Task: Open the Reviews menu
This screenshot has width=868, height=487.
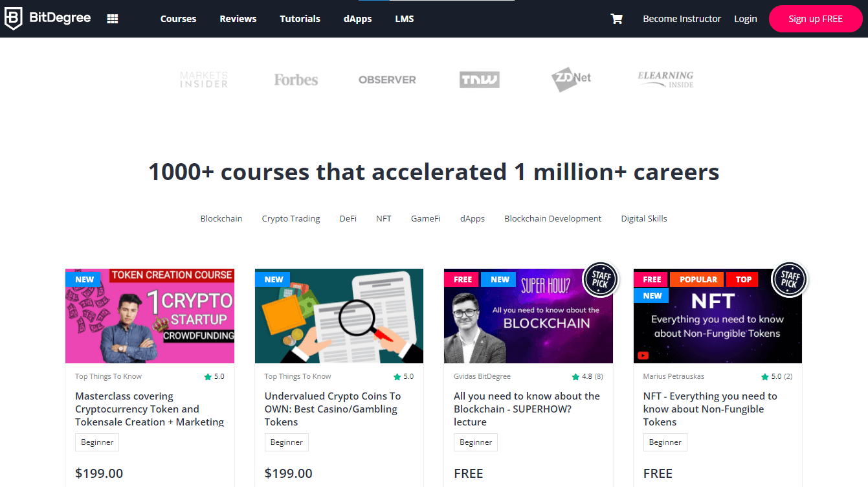Action: click(x=238, y=19)
